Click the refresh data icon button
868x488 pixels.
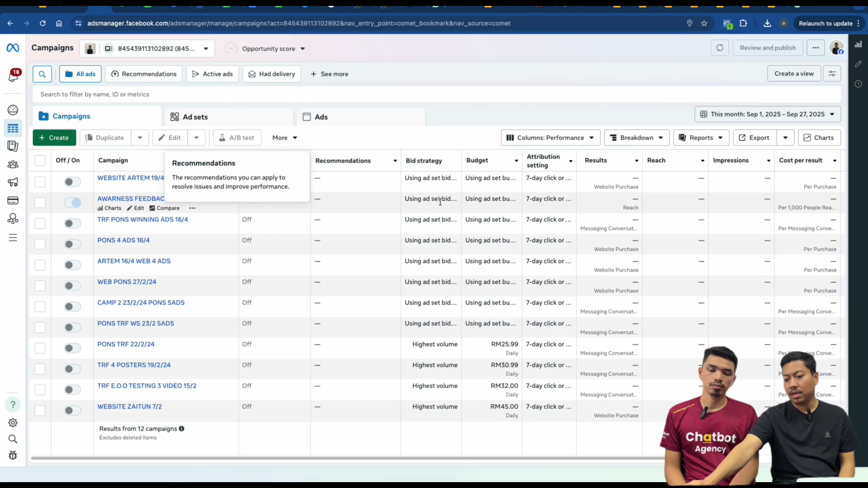click(720, 48)
